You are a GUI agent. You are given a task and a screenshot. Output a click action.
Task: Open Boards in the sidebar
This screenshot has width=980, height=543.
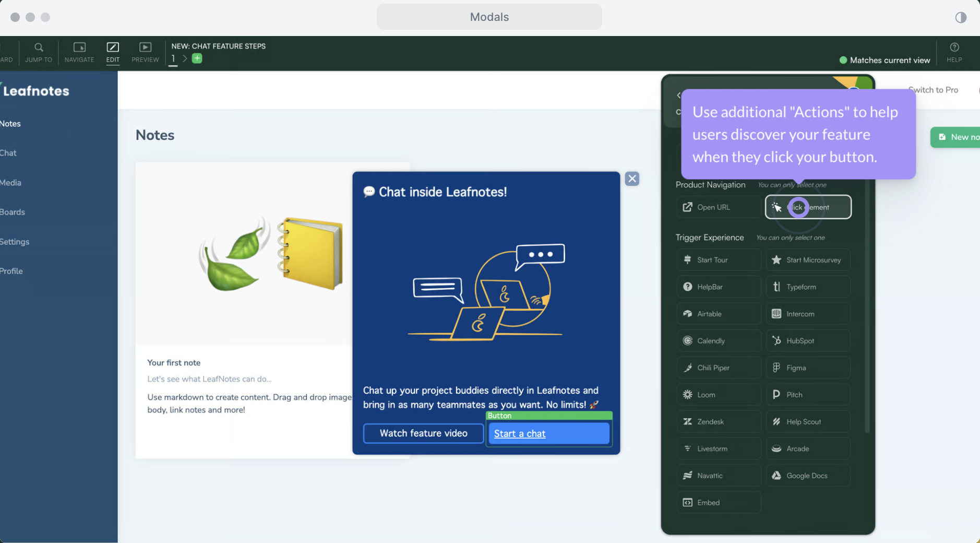13,212
